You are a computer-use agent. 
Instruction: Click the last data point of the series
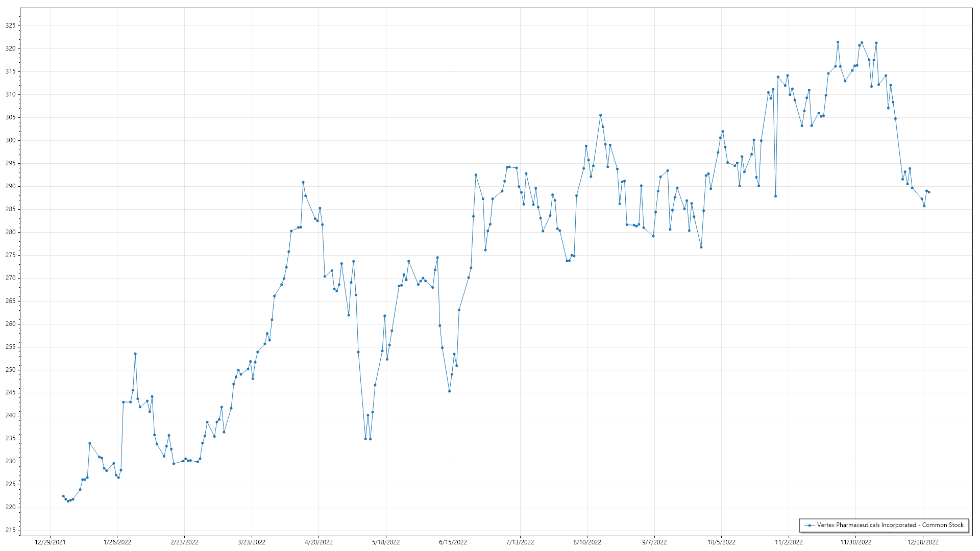point(929,192)
